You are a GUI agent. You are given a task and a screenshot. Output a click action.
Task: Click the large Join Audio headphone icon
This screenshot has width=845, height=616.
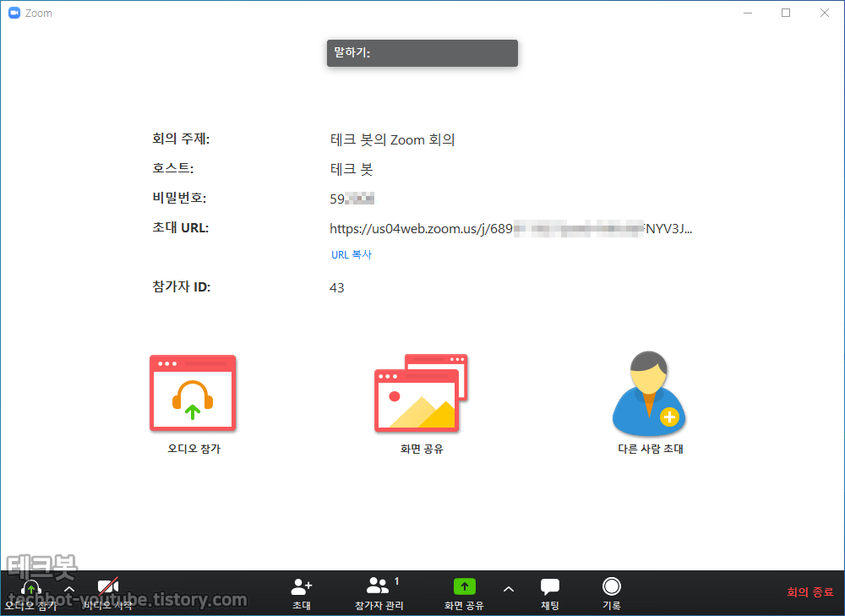193,393
